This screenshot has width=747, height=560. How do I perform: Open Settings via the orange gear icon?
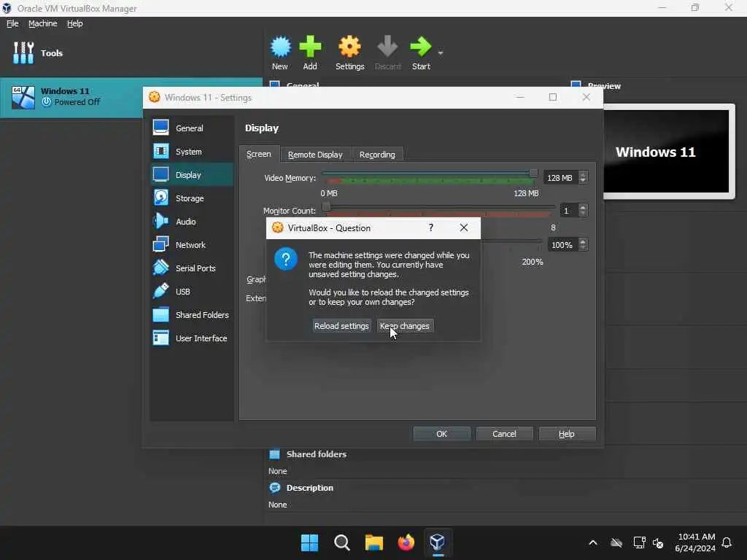coord(349,47)
